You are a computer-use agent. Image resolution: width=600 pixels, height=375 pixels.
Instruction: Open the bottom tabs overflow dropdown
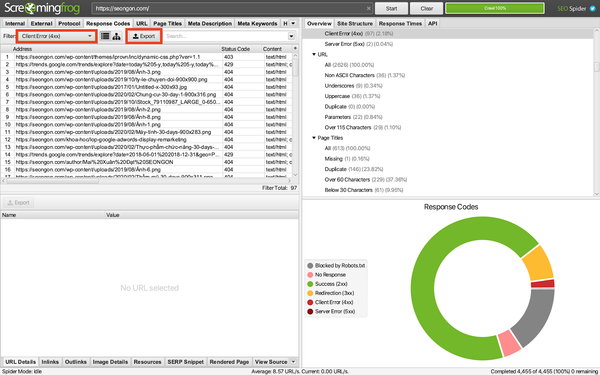(293, 362)
